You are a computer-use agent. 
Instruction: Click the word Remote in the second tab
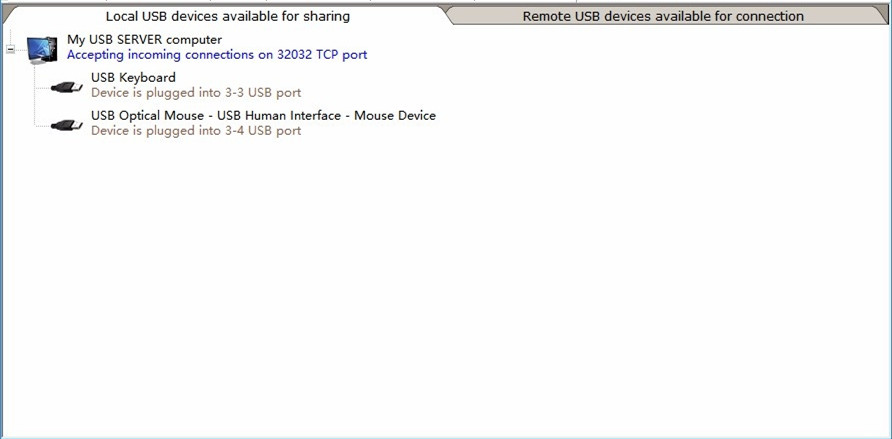[x=547, y=16]
